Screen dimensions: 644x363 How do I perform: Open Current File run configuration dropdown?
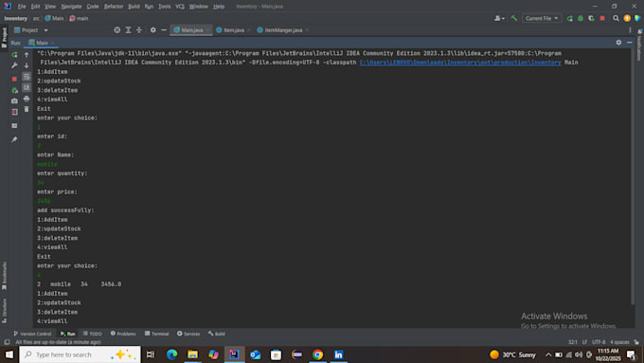[x=542, y=19]
